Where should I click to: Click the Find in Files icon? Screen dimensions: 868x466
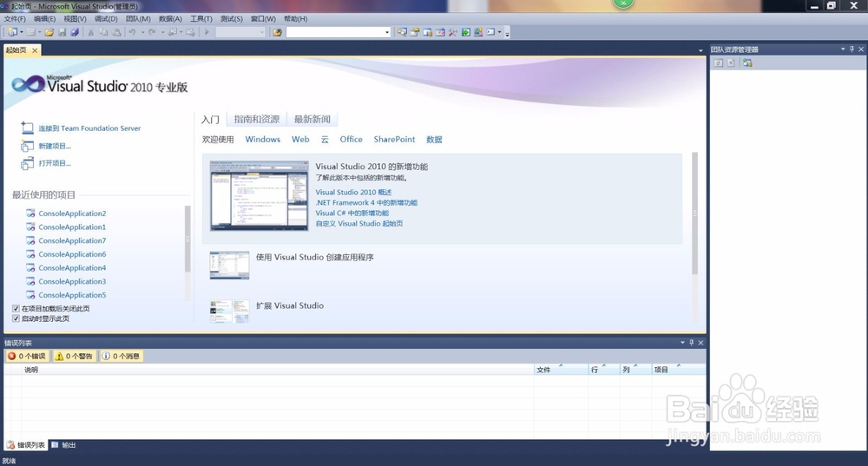click(x=278, y=32)
